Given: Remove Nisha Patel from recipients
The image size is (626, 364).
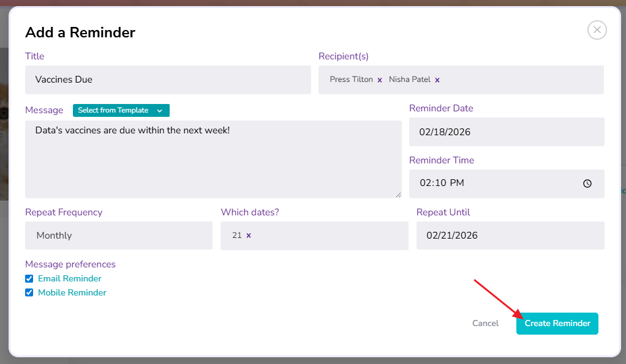Looking at the screenshot, I should [437, 80].
